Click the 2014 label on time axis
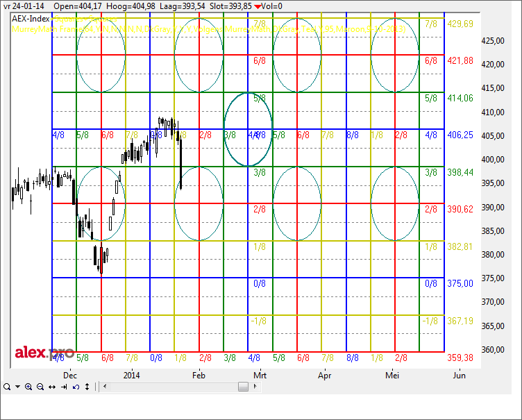 (x=133, y=374)
